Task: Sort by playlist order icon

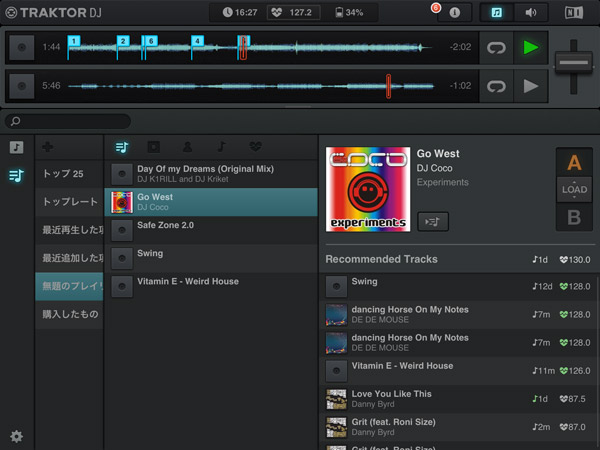Action: pos(122,147)
